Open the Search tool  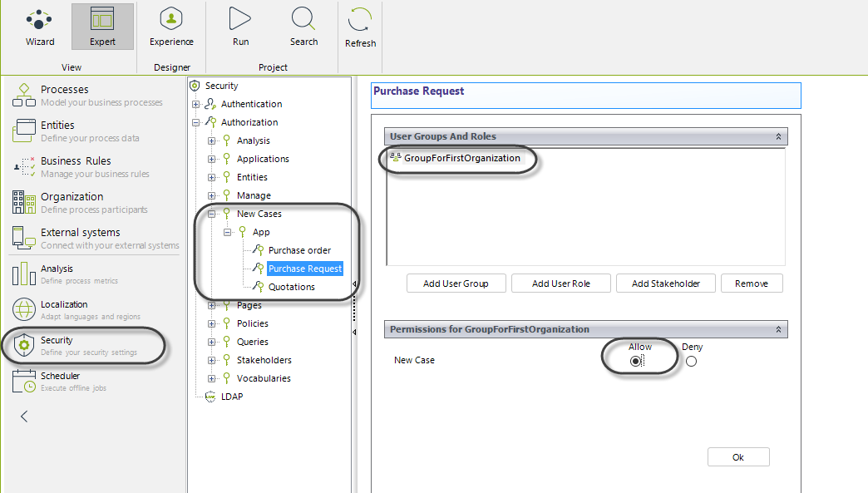tap(303, 27)
